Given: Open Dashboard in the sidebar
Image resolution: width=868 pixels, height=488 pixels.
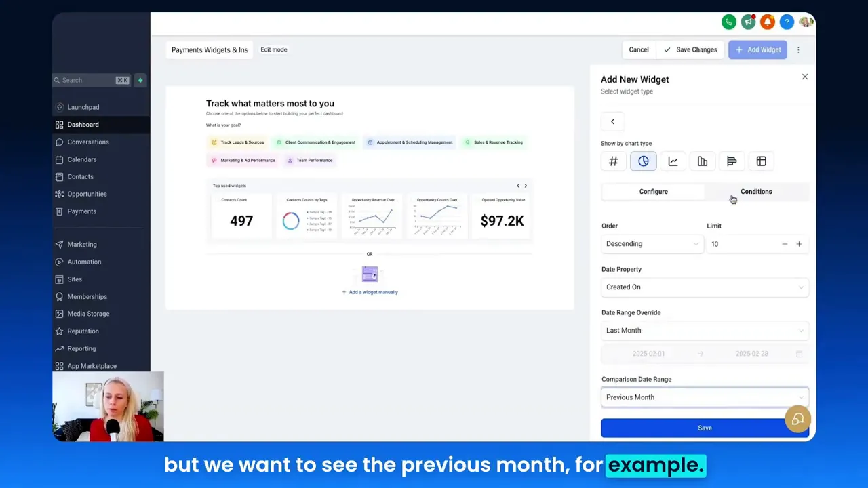Looking at the screenshot, I should (x=101, y=125).
